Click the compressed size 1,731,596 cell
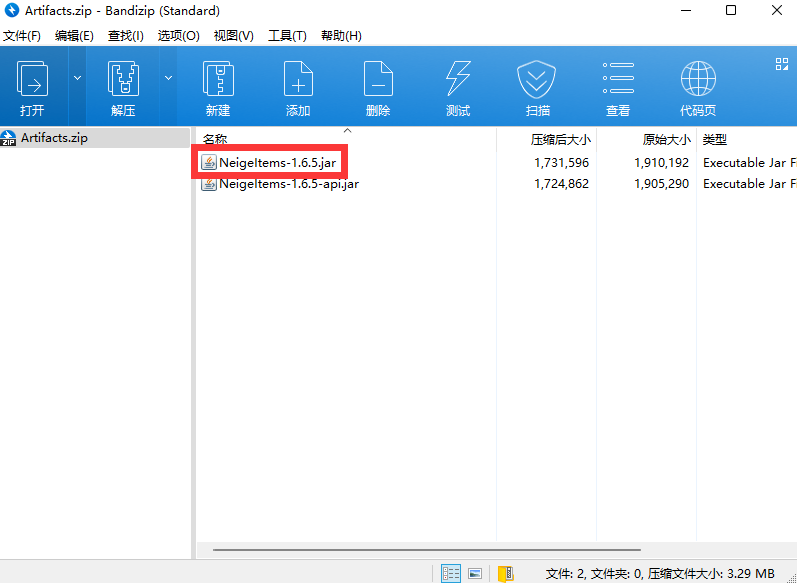The width and height of the screenshot is (797, 583). (561, 163)
